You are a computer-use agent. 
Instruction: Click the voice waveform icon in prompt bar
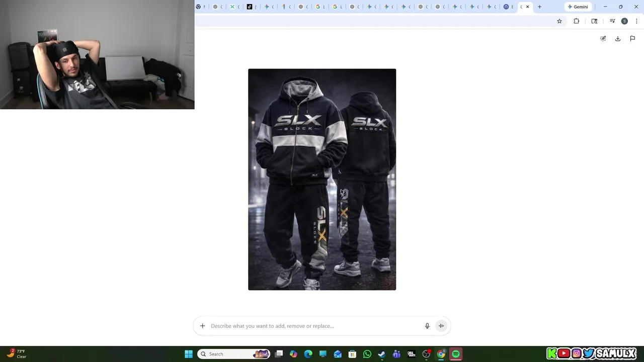pyautogui.click(x=441, y=326)
